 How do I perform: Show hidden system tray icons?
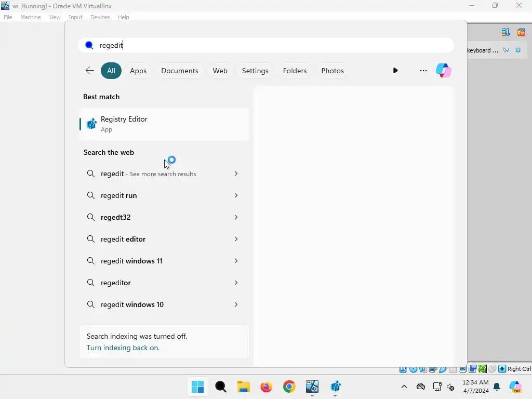point(404,387)
